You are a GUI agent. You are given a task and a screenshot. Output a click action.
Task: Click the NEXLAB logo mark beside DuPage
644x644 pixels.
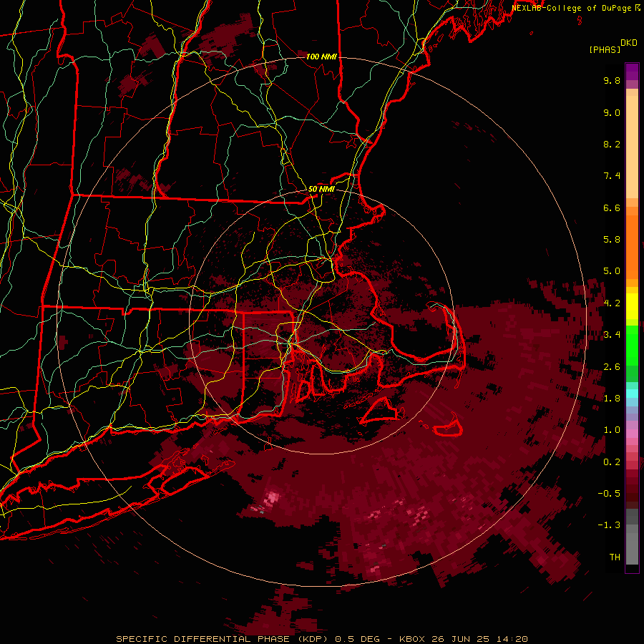(638, 7)
